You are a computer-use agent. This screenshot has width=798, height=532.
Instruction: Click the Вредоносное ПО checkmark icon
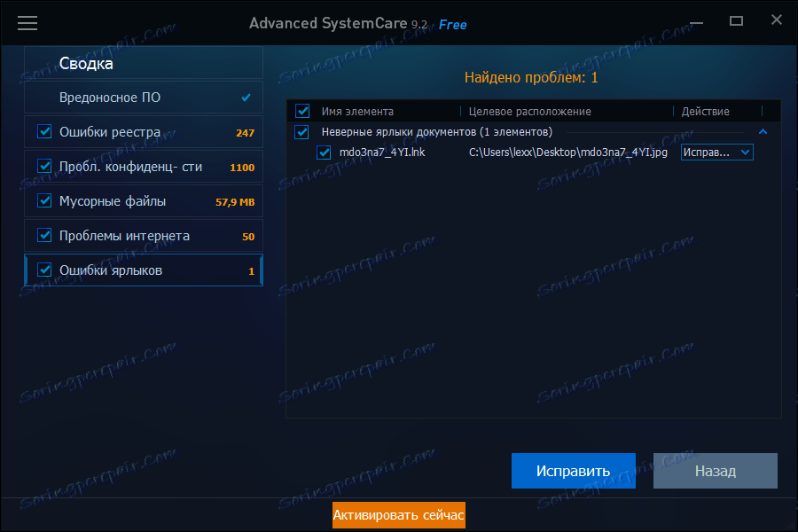tap(246, 98)
